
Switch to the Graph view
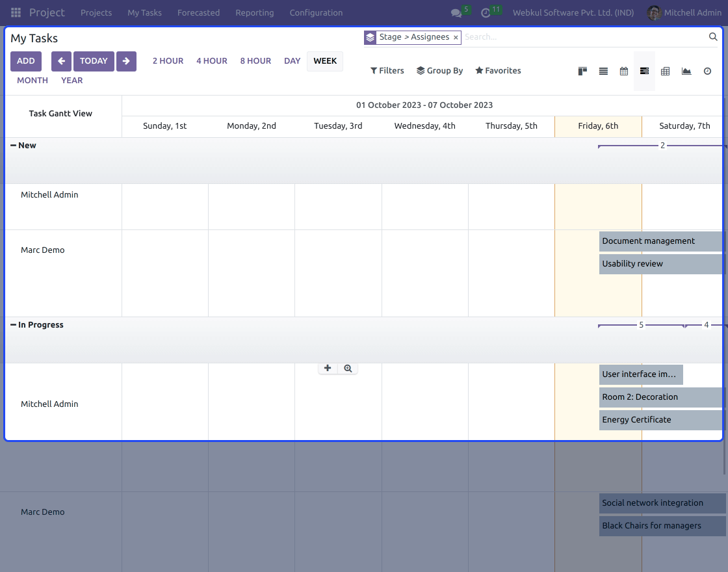686,71
